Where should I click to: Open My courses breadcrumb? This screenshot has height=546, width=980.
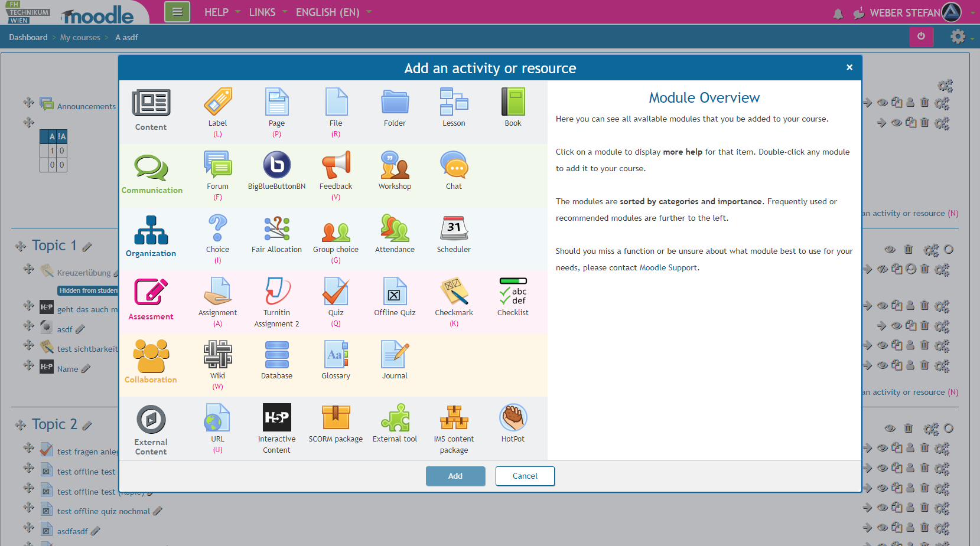(80, 37)
